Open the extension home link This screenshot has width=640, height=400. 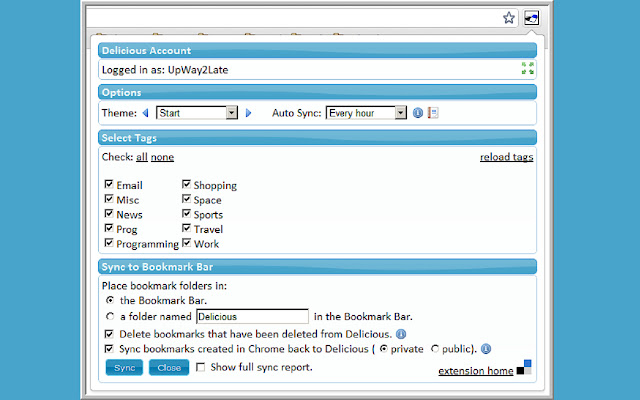476,371
